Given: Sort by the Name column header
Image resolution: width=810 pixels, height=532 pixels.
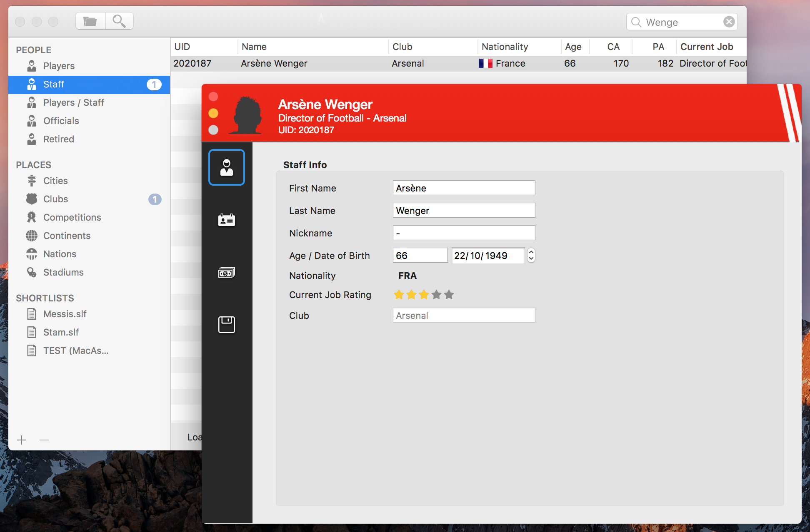Looking at the screenshot, I should coord(313,47).
